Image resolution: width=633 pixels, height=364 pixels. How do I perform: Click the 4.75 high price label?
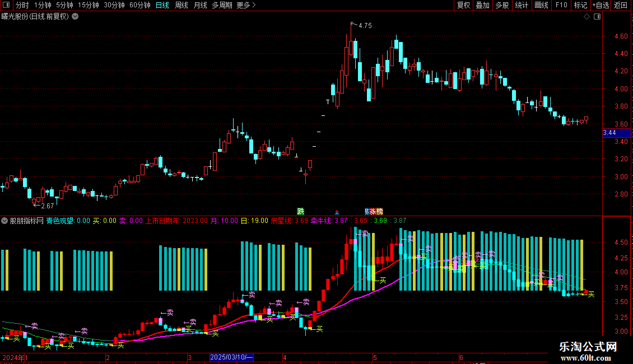click(x=365, y=25)
